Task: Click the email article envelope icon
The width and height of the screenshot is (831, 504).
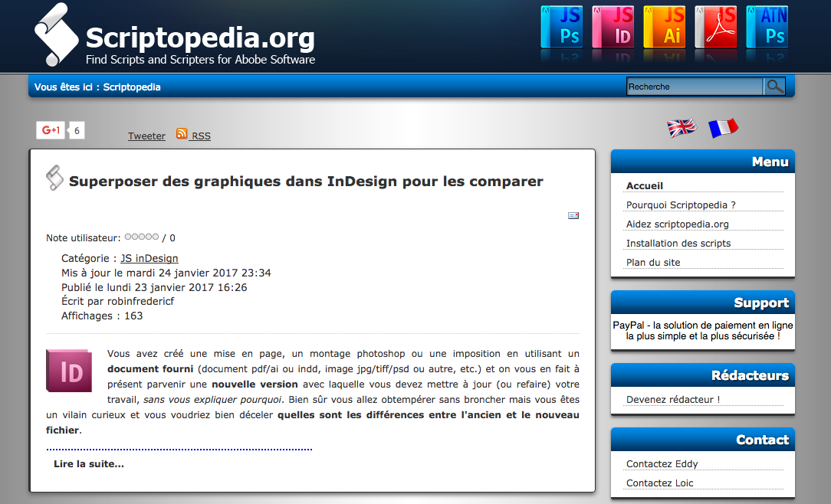Action: coord(573,216)
